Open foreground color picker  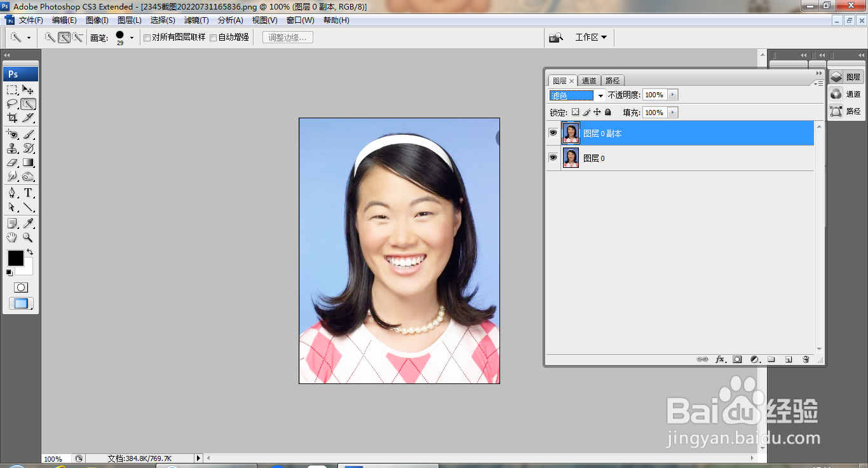[15, 258]
